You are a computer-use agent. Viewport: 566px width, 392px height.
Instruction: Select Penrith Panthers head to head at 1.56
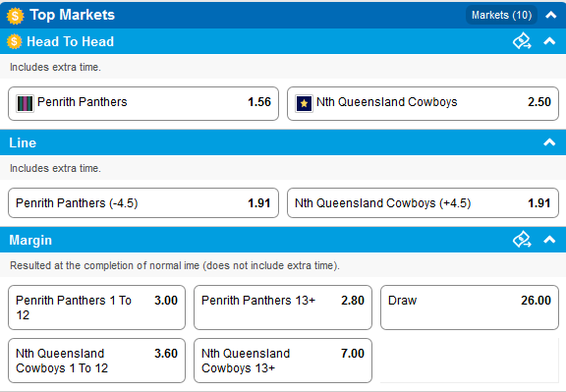[143, 103]
